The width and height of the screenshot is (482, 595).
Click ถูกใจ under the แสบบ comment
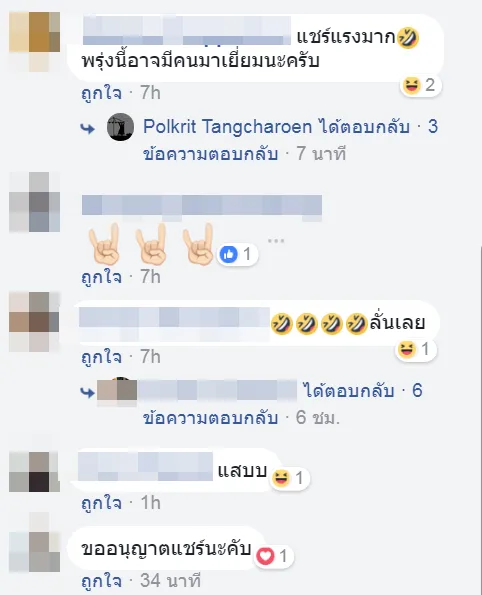[101, 503]
